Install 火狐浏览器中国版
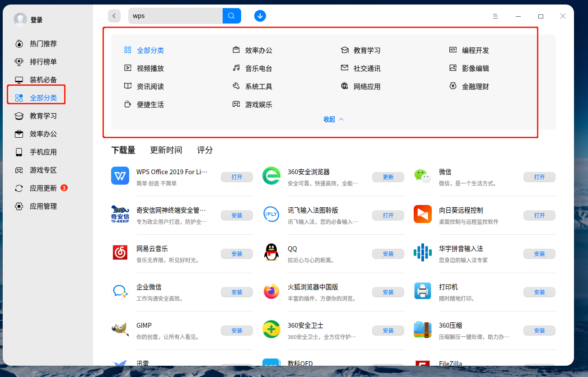The width and height of the screenshot is (588, 377). point(388,292)
